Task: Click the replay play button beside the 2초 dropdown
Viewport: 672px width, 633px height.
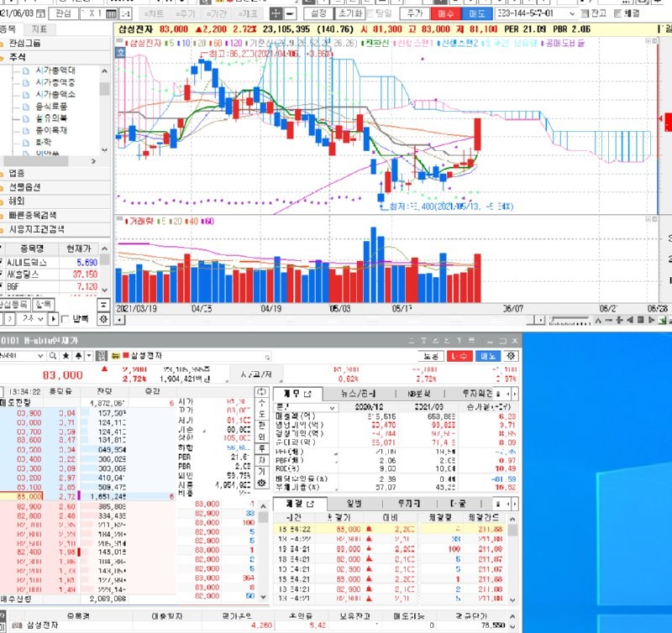Action: click(x=53, y=319)
